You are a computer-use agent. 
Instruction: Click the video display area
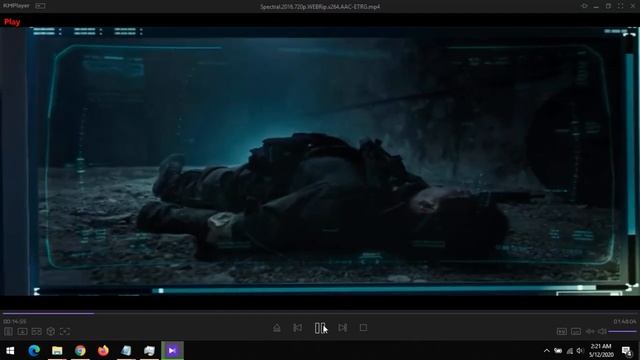pos(320,161)
